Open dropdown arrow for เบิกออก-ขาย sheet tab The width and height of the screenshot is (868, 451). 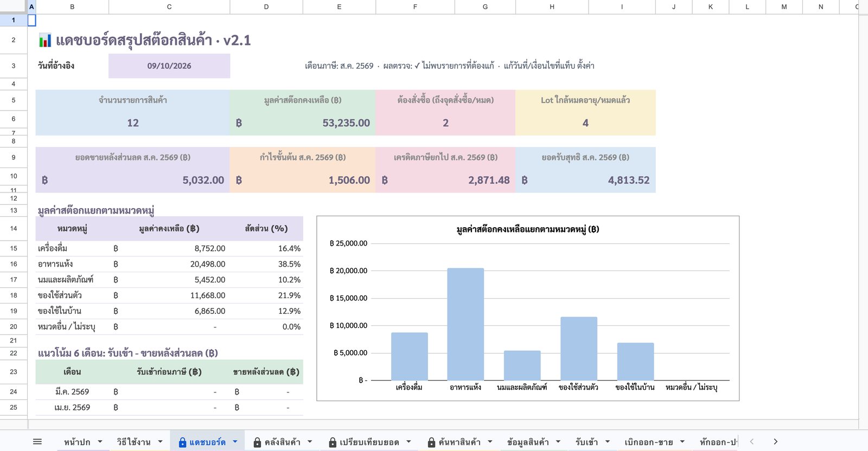[x=682, y=442]
